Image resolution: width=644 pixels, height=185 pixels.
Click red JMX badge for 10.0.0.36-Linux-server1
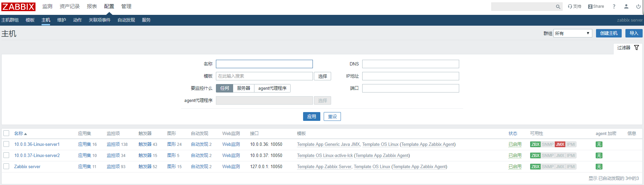click(x=560, y=144)
